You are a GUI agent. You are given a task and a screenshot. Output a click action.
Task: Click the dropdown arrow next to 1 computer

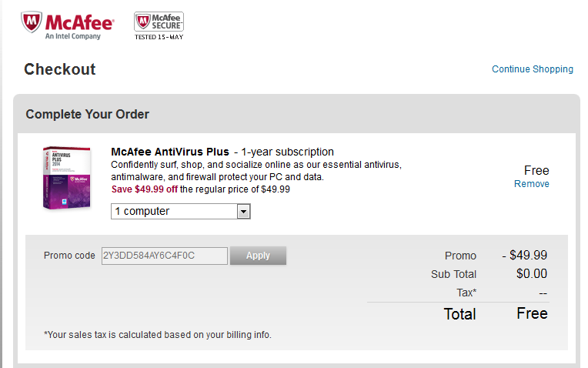pyautogui.click(x=243, y=212)
